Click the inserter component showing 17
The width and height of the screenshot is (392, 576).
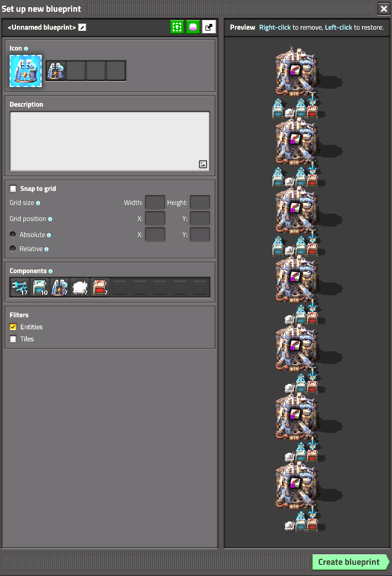pyautogui.click(x=20, y=287)
